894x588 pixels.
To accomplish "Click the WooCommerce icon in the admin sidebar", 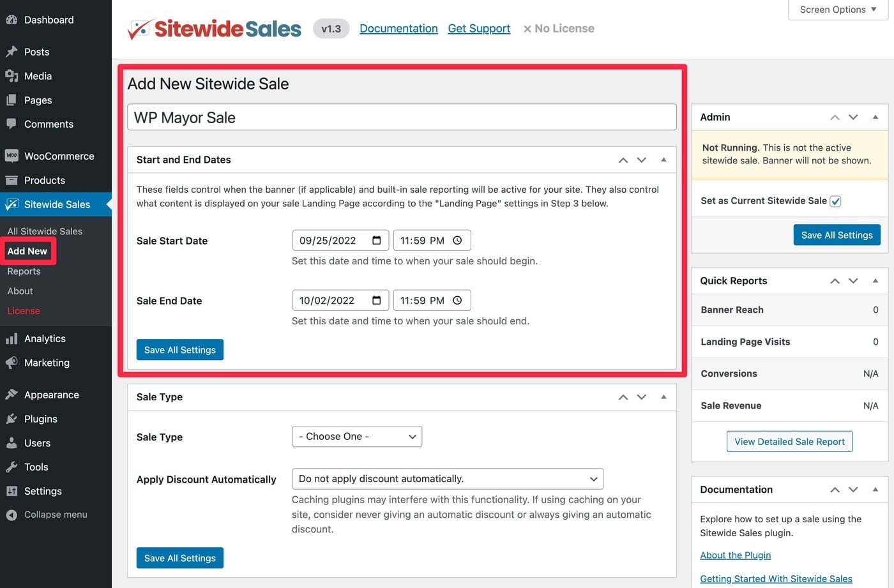I will click(x=13, y=155).
